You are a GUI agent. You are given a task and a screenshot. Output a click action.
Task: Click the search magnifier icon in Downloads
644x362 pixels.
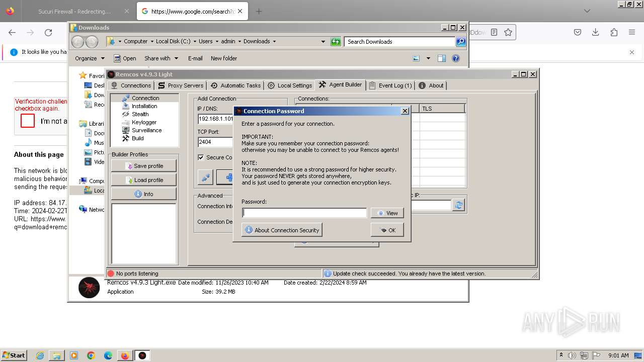(x=461, y=42)
